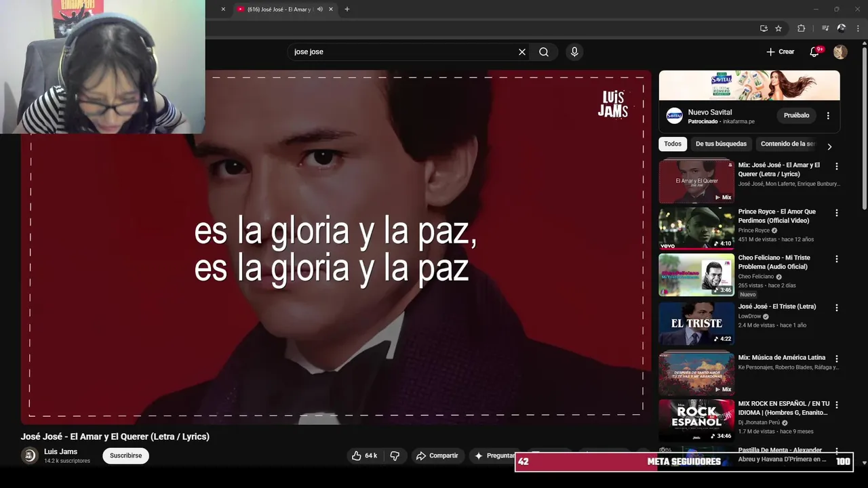Close the José José browser tab
The height and width of the screenshot is (488, 868).
click(x=331, y=9)
